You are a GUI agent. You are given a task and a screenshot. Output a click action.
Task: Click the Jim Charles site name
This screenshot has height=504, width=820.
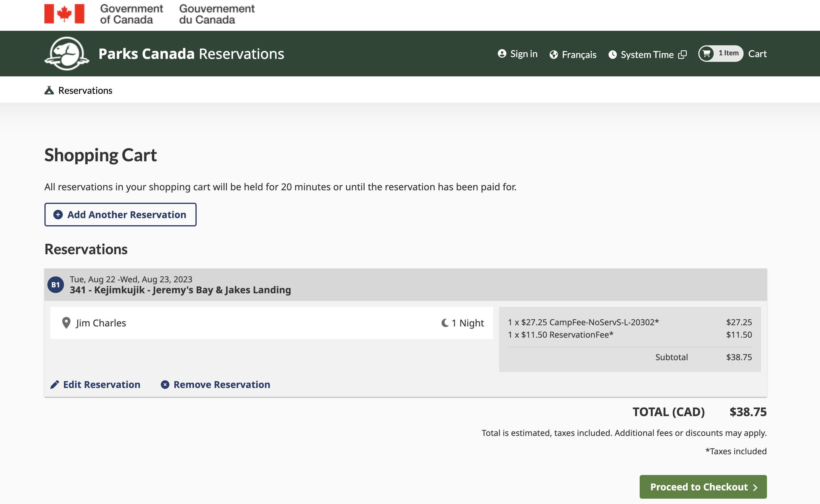[101, 323]
